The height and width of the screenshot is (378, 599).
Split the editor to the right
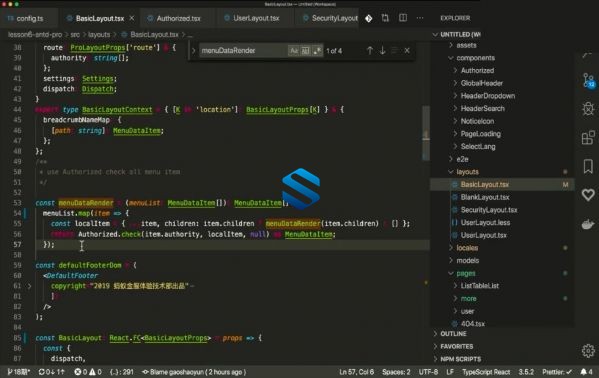(403, 18)
